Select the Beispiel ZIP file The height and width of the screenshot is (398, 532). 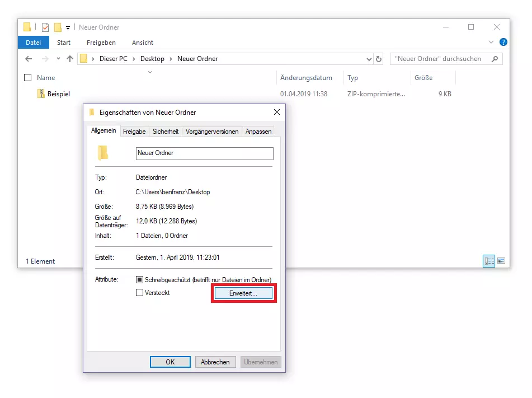click(x=59, y=94)
